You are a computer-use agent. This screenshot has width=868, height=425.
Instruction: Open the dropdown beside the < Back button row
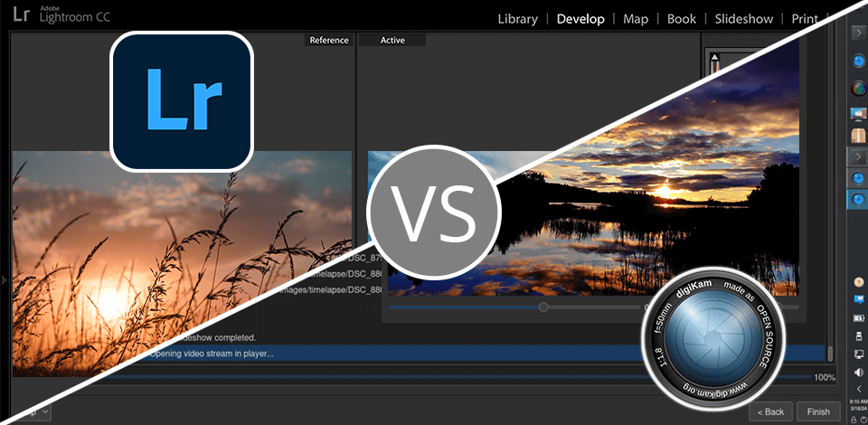pos(38,411)
